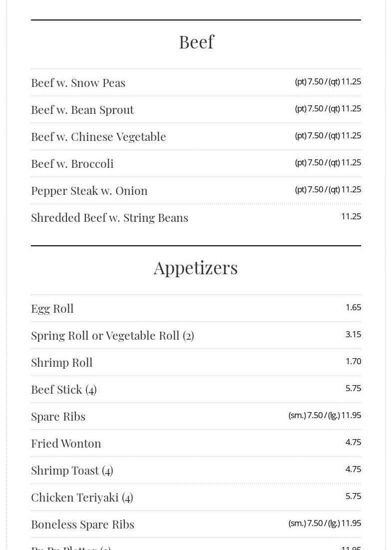Click the Shrimp Roll 1.70 price

pos(353,361)
